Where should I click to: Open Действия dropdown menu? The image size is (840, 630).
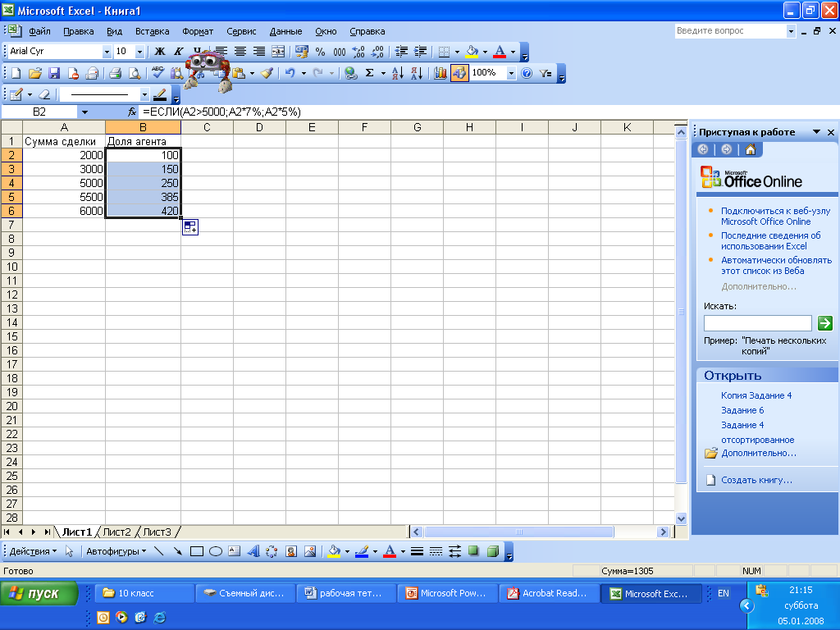[33, 551]
